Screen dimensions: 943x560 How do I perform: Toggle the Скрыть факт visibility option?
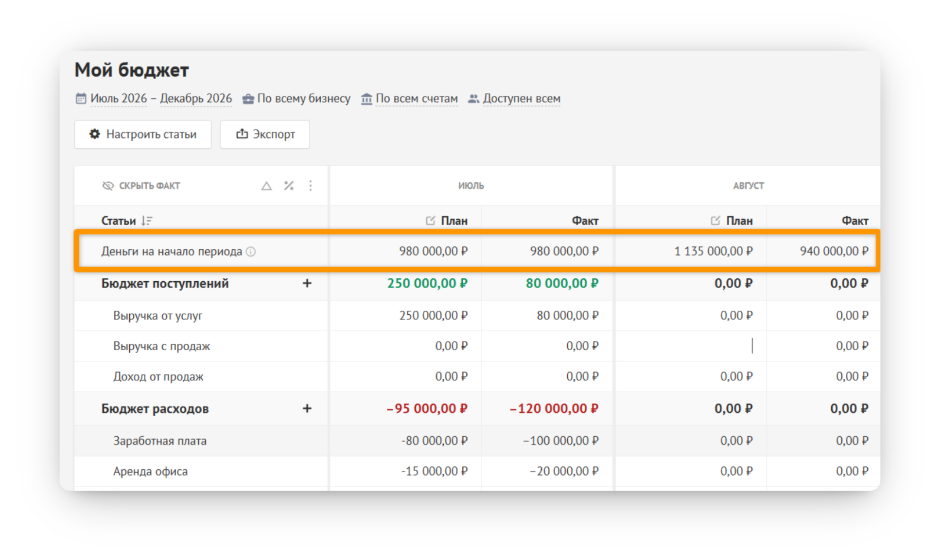tap(141, 186)
